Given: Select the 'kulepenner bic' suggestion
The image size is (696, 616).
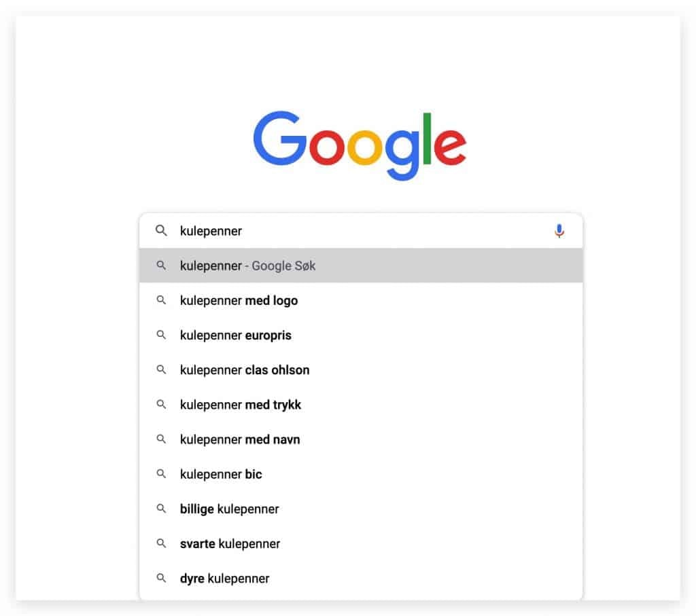Looking at the screenshot, I should [x=360, y=473].
